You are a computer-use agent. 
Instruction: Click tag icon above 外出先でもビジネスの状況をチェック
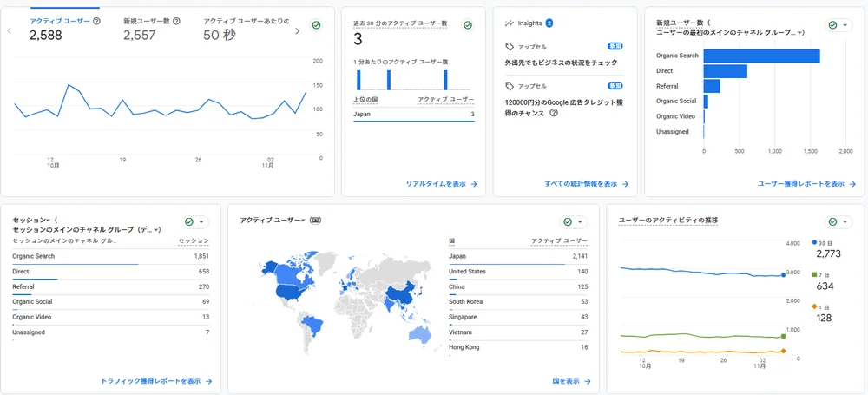(x=510, y=46)
